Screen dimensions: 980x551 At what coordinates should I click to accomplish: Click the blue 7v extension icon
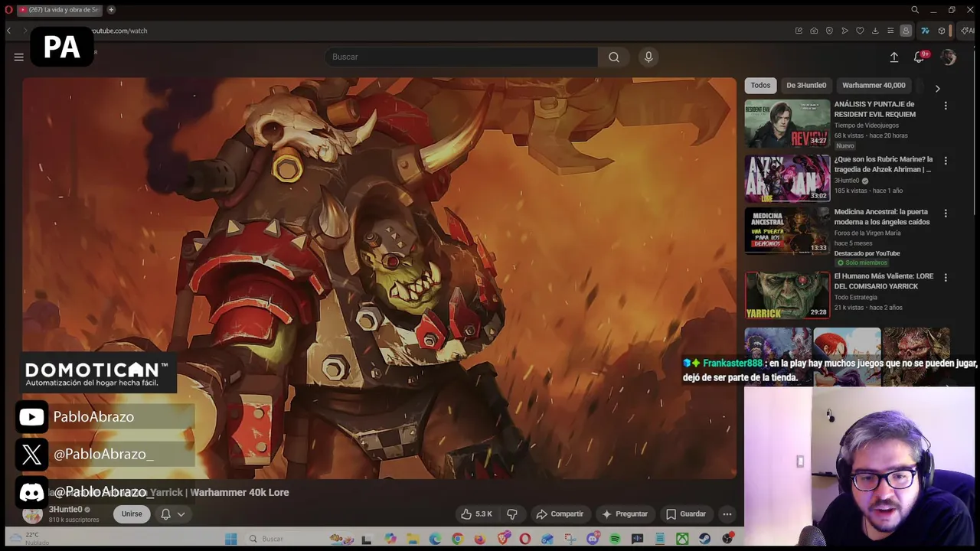(925, 31)
